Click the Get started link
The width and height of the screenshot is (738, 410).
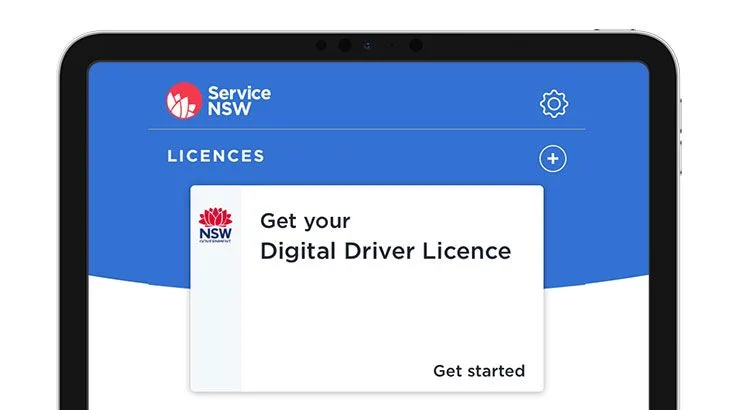479,371
